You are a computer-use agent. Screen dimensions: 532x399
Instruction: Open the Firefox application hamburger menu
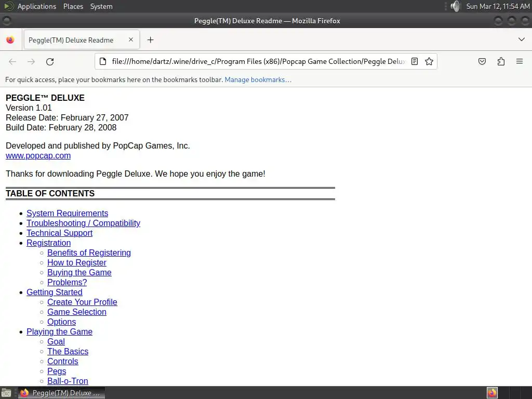(520, 61)
